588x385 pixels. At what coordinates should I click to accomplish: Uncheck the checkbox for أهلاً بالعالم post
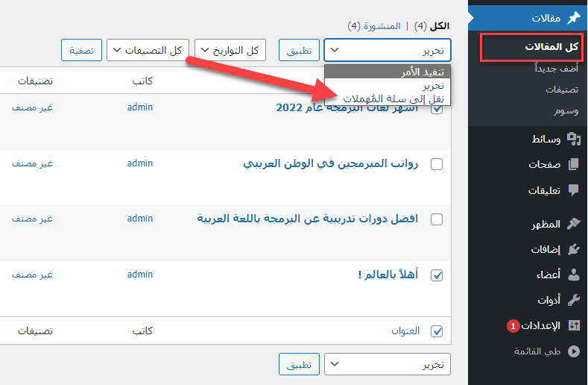click(x=437, y=275)
